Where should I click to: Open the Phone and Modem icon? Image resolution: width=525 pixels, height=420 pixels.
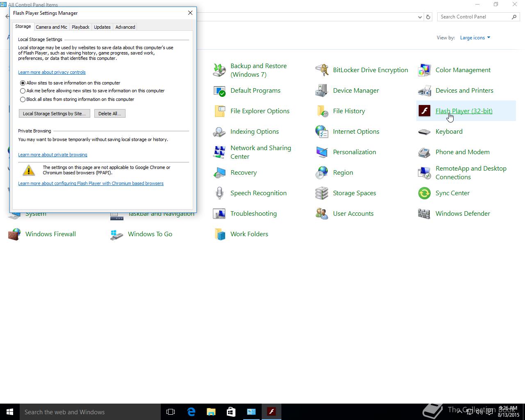(x=425, y=152)
